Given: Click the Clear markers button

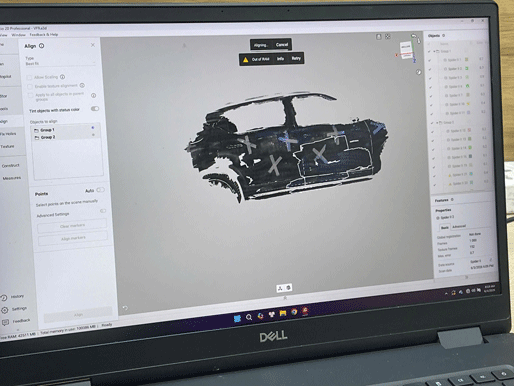Looking at the screenshot, I should coord(72,226).
